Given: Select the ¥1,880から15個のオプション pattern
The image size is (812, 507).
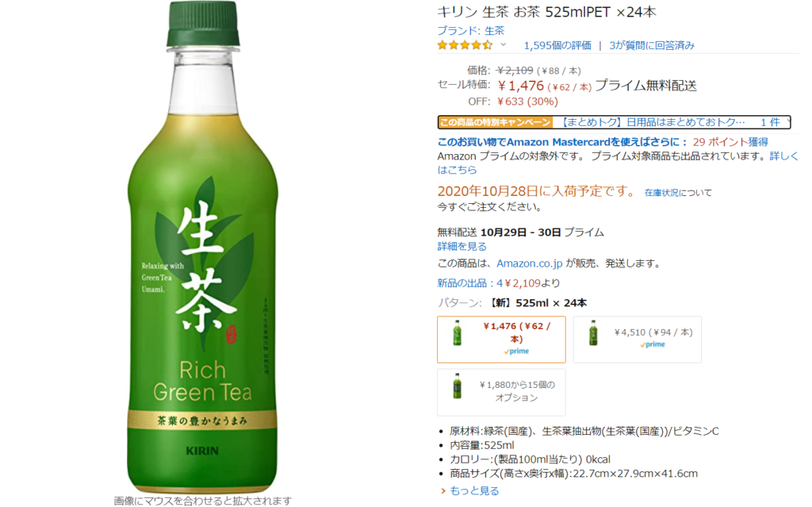Looking at the screenshot, I should coord(501,393).
